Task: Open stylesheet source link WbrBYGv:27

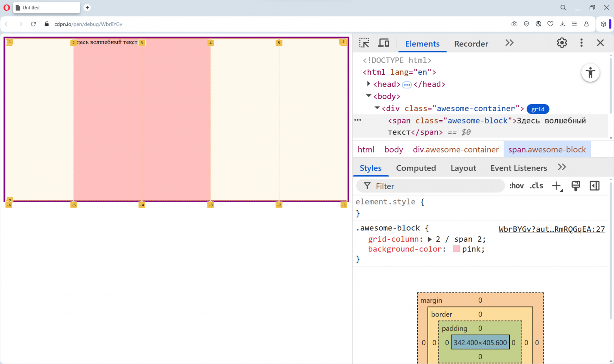Action: tap(551, 229)
